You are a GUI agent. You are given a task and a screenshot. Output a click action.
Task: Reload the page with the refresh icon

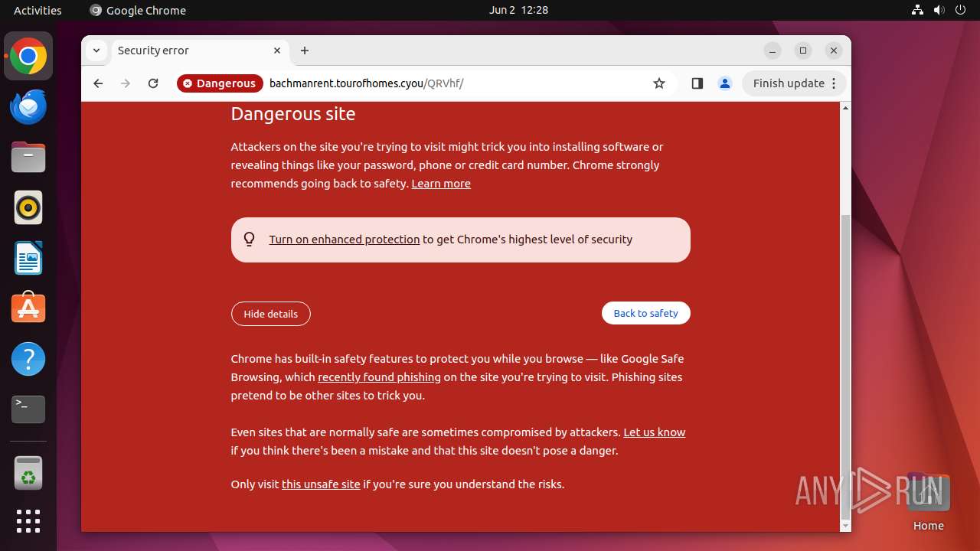153,83
